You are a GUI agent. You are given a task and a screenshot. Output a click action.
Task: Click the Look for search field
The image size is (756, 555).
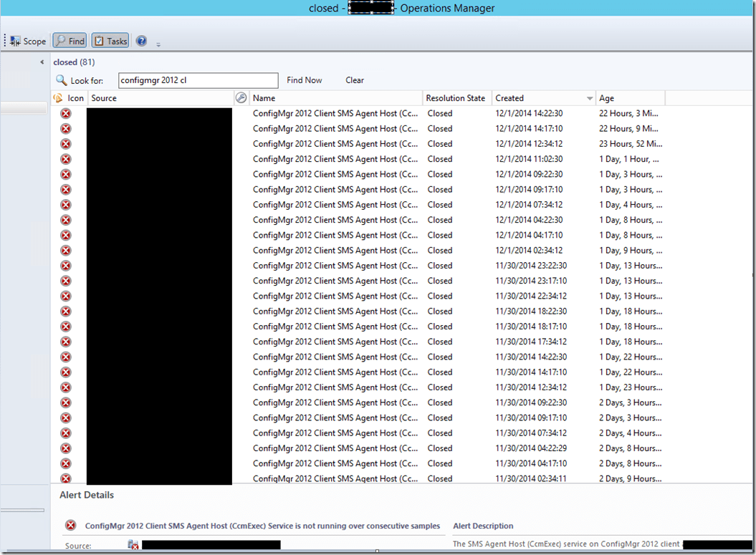pyautogui.click(x=198, y=80)
